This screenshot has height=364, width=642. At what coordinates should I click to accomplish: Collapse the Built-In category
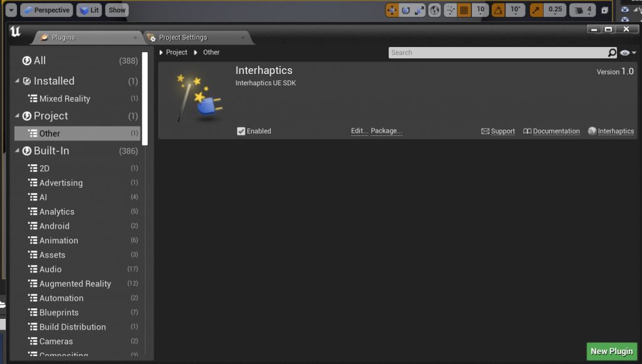[17, 151]
